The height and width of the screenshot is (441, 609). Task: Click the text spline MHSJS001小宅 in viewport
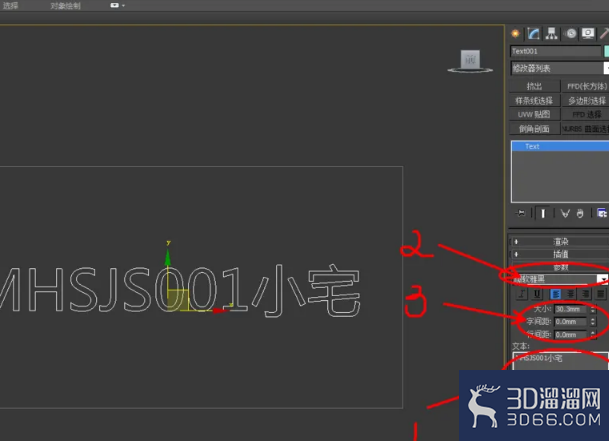point(181,291)
